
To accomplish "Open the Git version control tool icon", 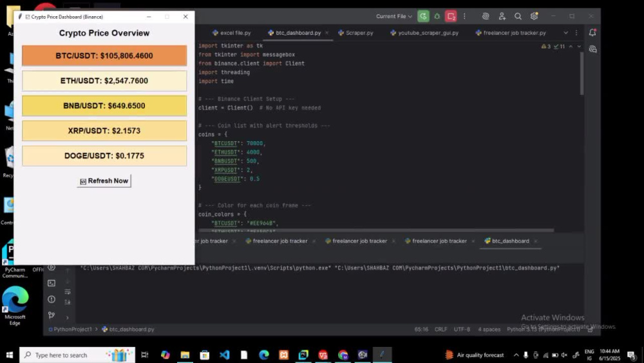I will point(52,315).
